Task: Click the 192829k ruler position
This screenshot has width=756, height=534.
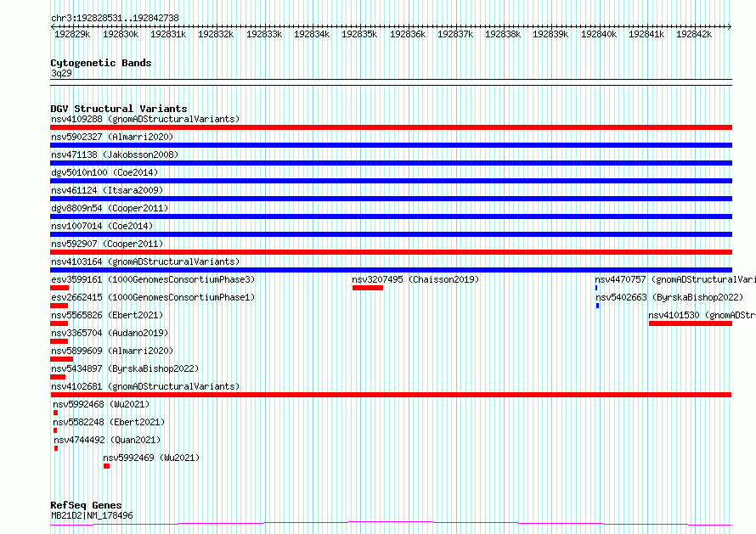Action: (72, 34)
